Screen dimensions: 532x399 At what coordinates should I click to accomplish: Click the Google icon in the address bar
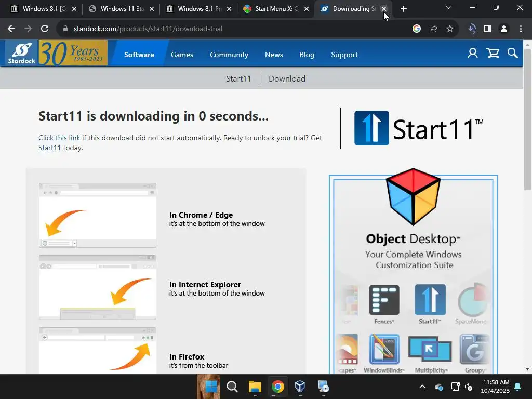pyautogui.click(x=417, y=29)
